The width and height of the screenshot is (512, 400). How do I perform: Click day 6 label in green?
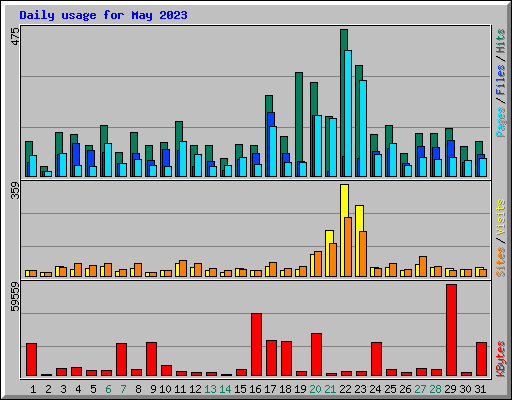(x=108, y=389)
